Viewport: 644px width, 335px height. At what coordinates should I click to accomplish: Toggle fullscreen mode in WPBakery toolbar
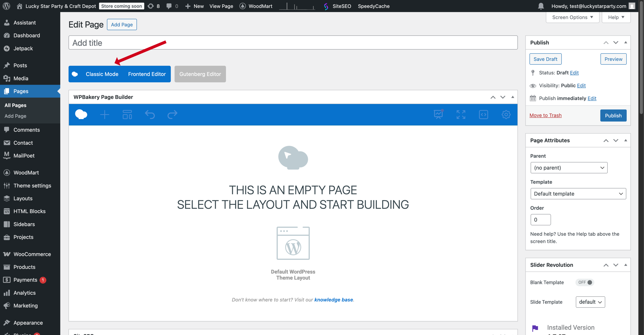click(461, 115)
